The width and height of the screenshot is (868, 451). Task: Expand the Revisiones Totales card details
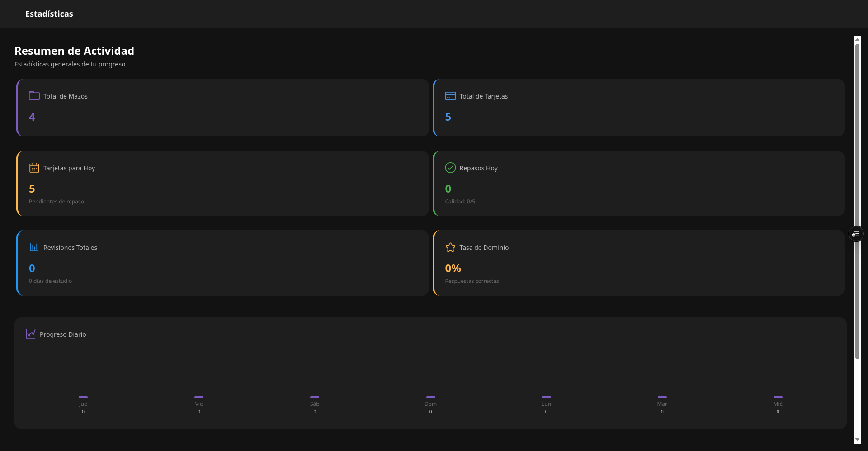click(x=222, y=263)
